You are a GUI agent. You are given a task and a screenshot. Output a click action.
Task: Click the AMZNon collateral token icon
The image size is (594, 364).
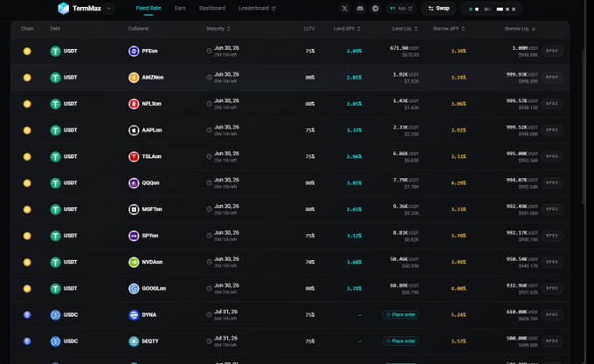[x=134, y=78]
